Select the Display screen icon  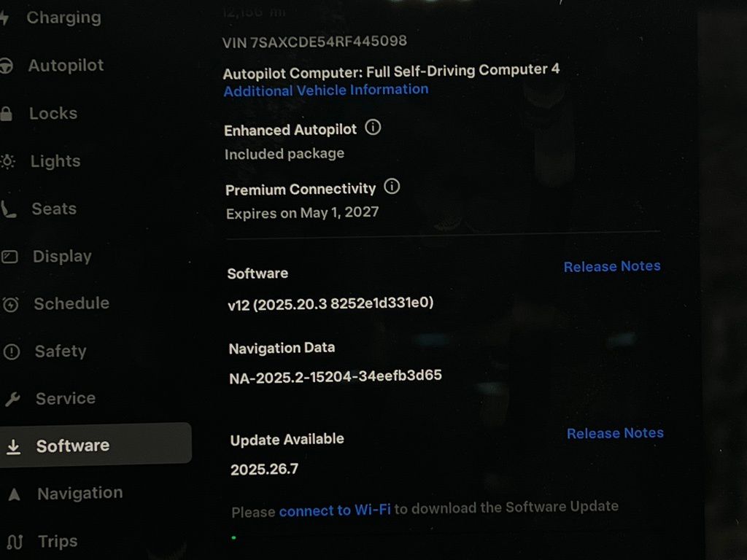coord(9,257)
